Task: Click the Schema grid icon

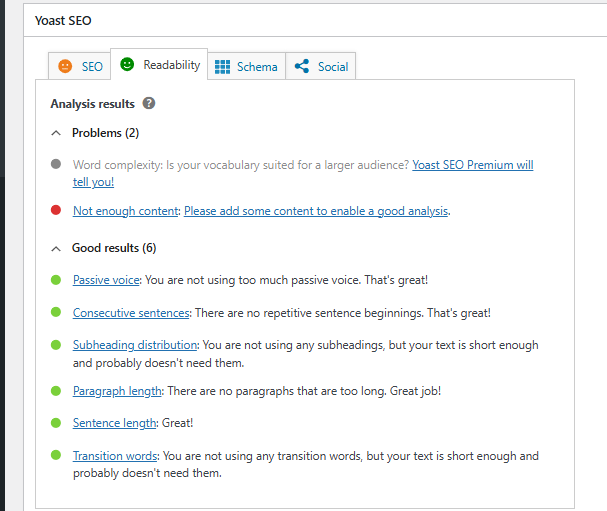Action: click(222, 66)
